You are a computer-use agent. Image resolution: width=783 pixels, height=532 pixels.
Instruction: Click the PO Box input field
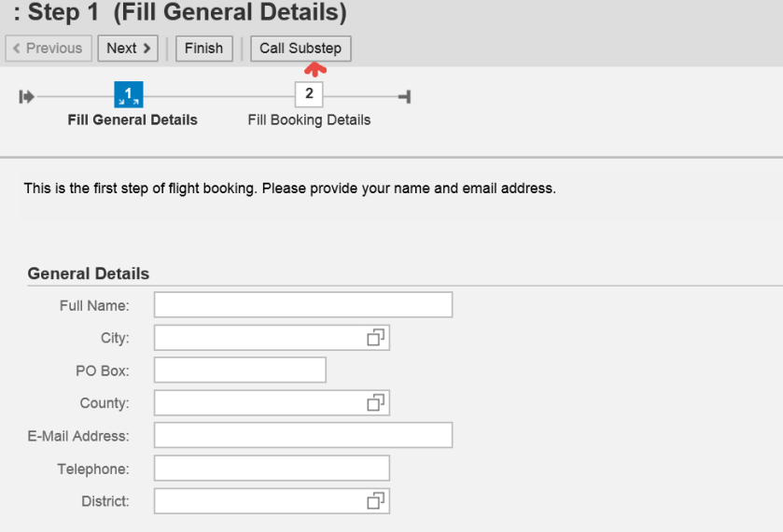coord(240,371)
